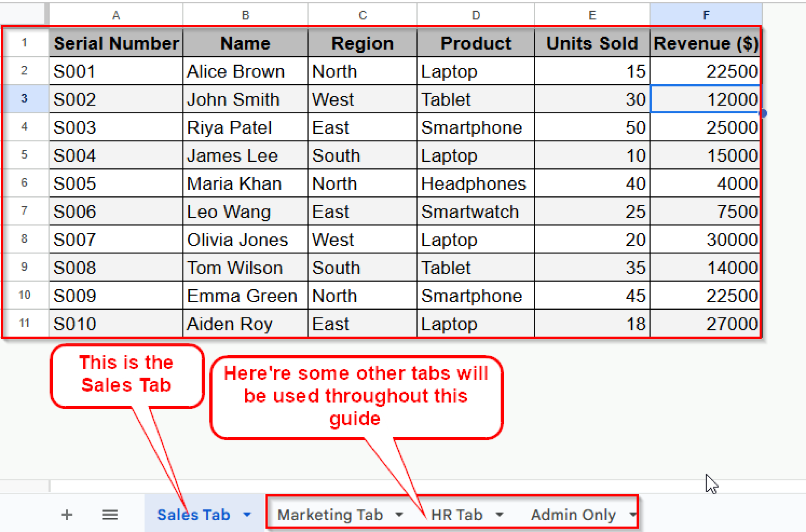
Task: Select the cell containing Alice Brown
Action: pyautogui.click(x=245, y=71)
